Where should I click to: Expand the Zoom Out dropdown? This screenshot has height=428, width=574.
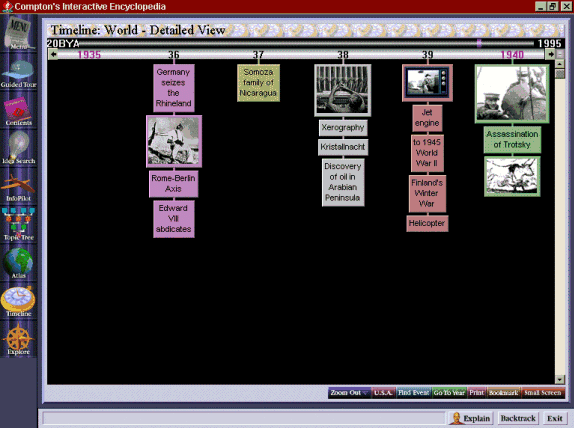349,393
